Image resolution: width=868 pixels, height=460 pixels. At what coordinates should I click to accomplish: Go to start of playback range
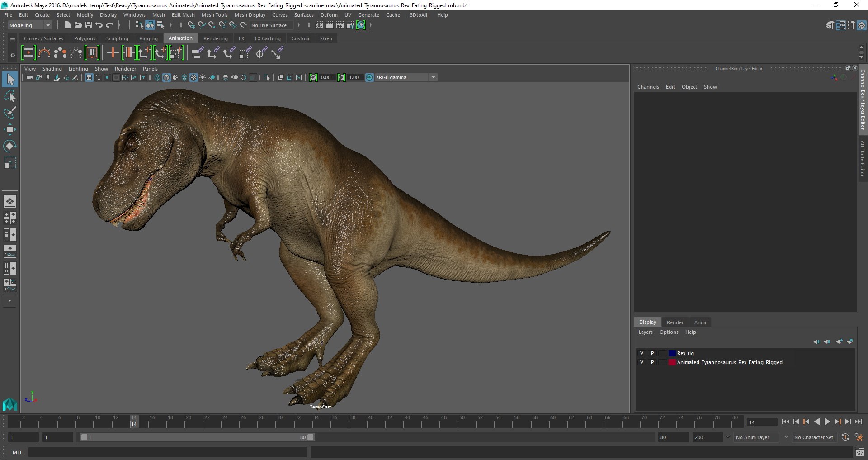click(786, 422)
